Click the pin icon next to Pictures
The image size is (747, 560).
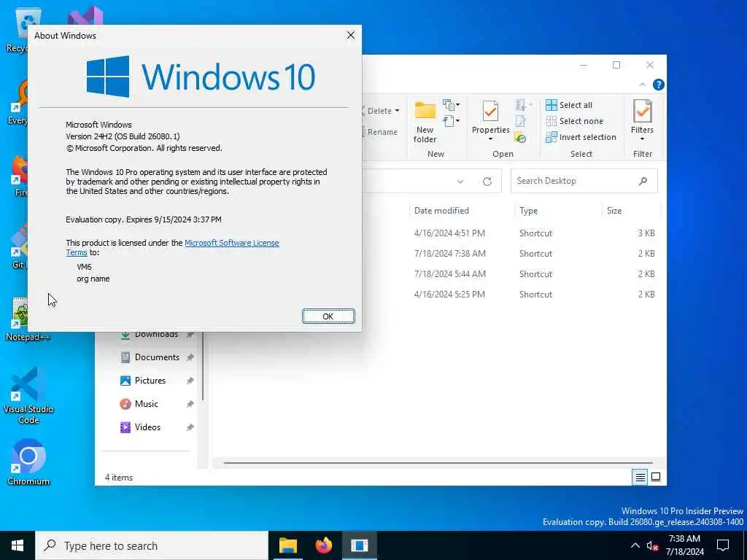point(190,381)
